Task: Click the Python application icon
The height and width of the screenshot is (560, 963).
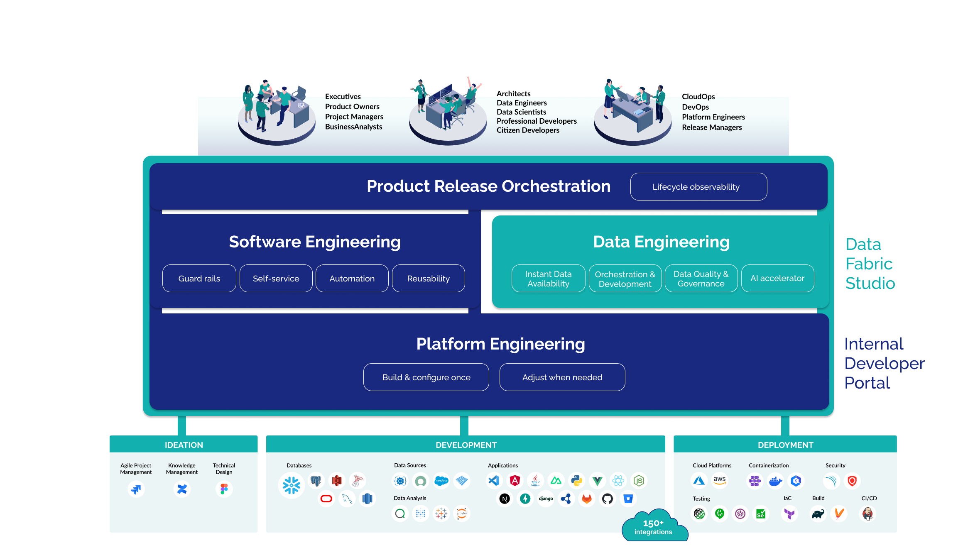Action: coord(576,480)
